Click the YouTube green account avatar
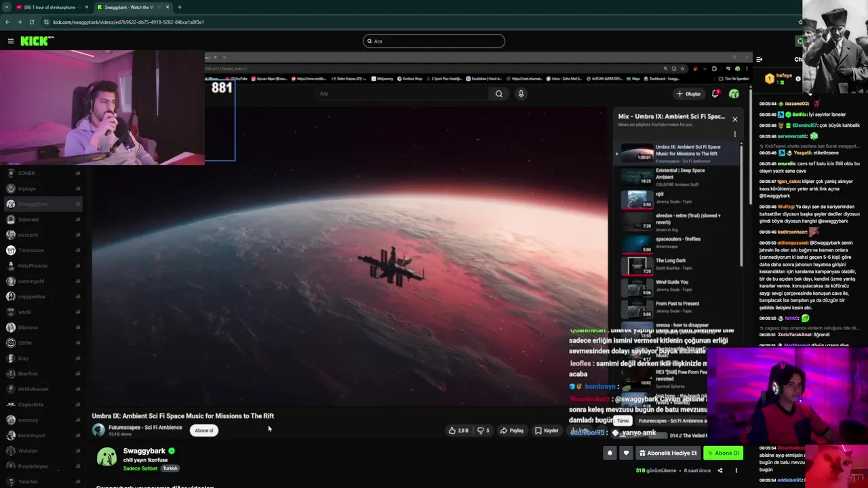The height and width of the screenshot is (488, 868). click(x=734, y=94)
